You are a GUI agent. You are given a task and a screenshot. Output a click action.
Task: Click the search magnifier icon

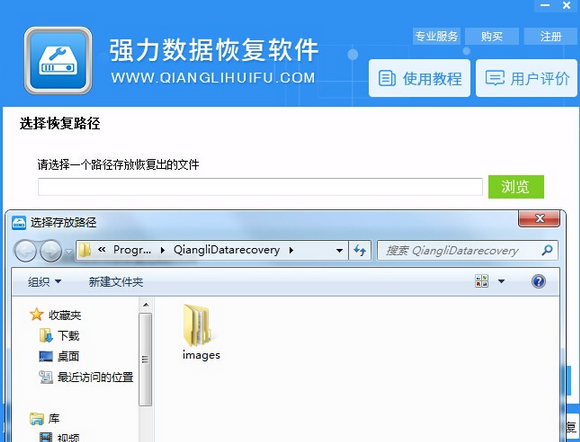(547, 250)
